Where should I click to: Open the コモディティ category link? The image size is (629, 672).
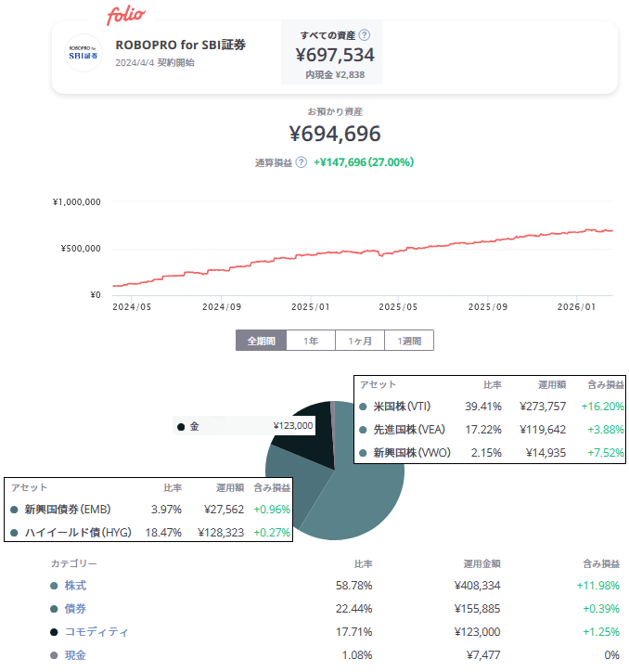pos(96,632)
